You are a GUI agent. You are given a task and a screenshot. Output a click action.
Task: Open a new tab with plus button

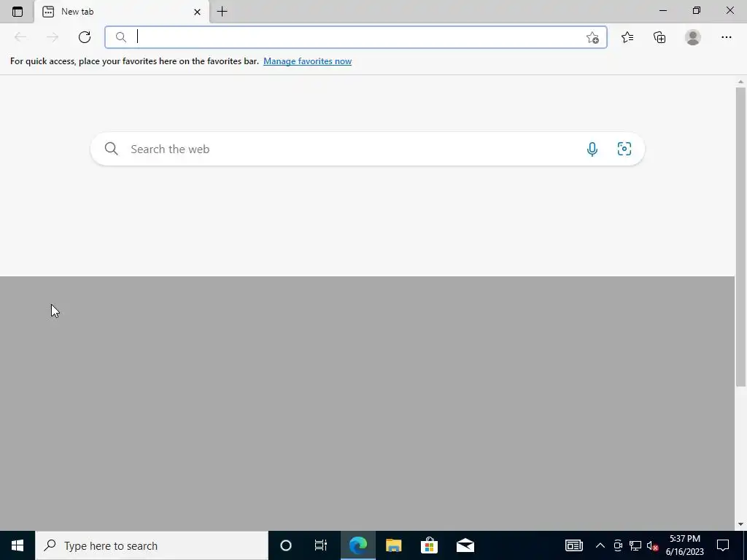222,12
